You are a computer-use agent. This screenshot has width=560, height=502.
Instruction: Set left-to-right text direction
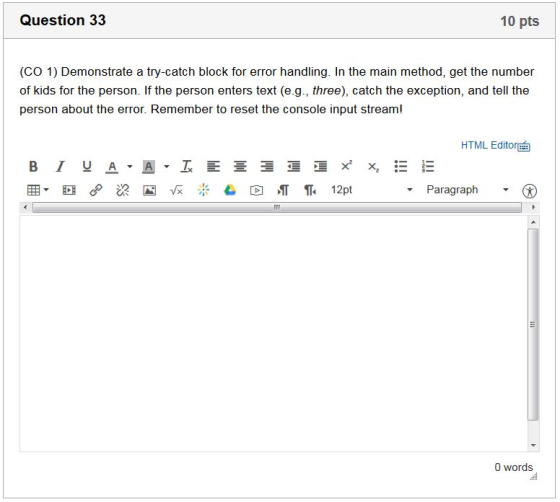[283, 190]
